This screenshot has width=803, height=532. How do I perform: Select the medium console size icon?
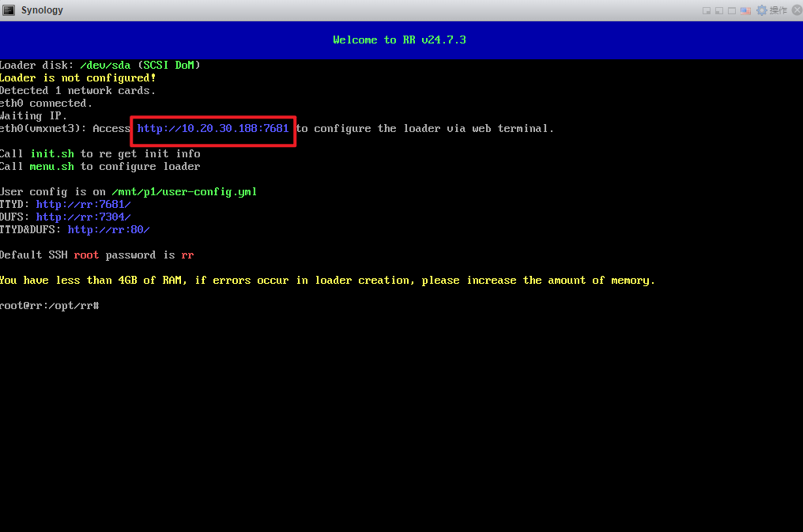(718, 10)
